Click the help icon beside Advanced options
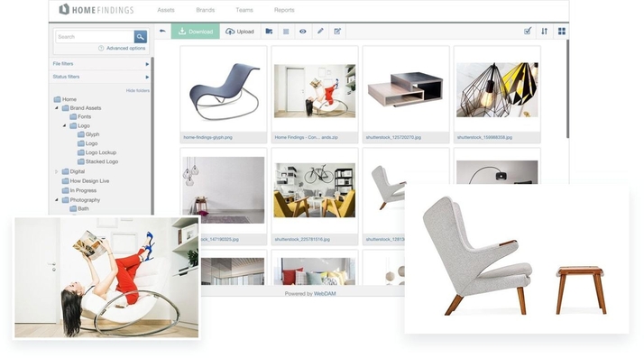Screen dimensions: 644x358 101,48
